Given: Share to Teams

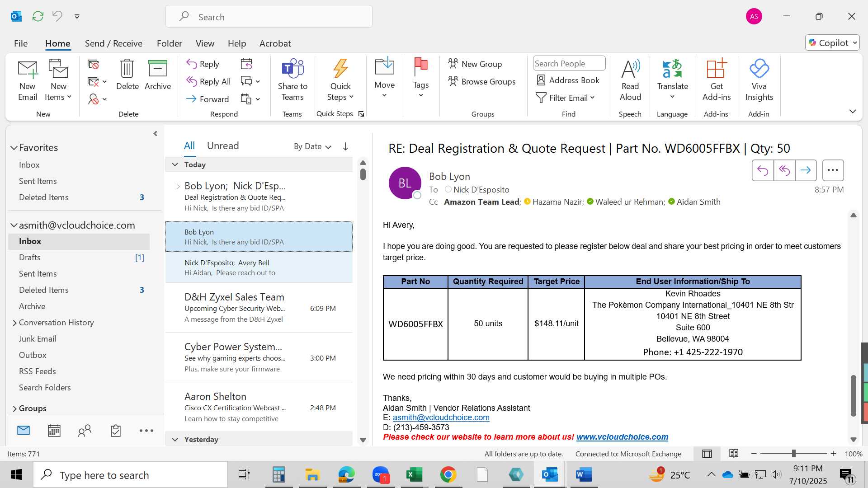Looking at the screenshot, I should [x=292, y=80].
